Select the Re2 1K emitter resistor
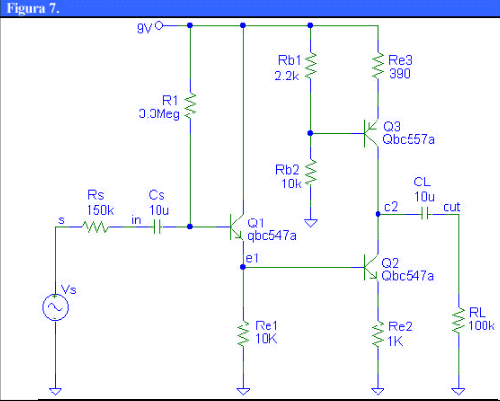The image size is (500, 401). tap(378, 334)
